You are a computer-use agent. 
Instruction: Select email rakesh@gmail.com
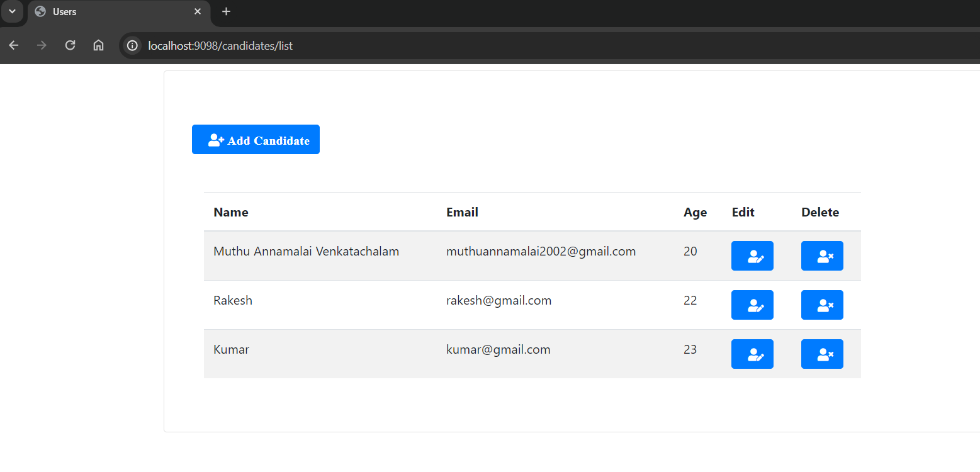coord(499,301)
